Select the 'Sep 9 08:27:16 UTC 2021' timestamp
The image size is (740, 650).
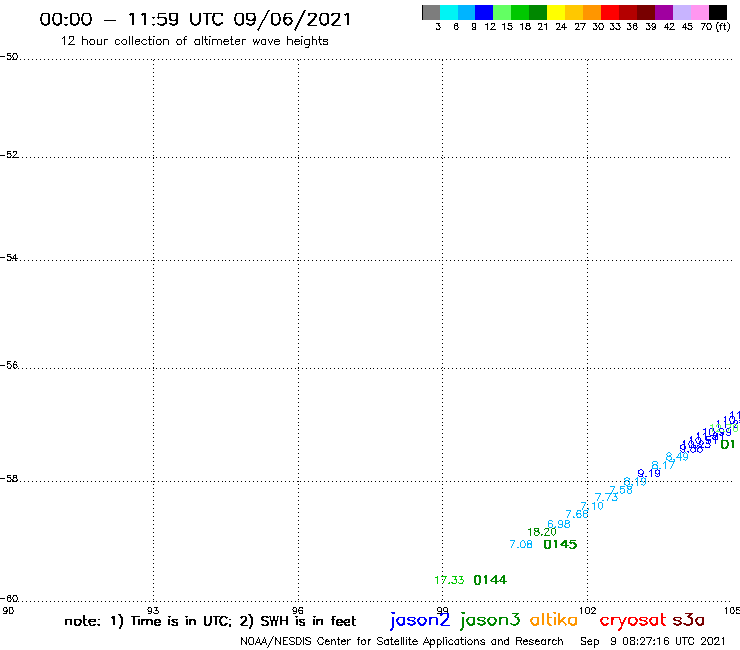tap(653, 641)
